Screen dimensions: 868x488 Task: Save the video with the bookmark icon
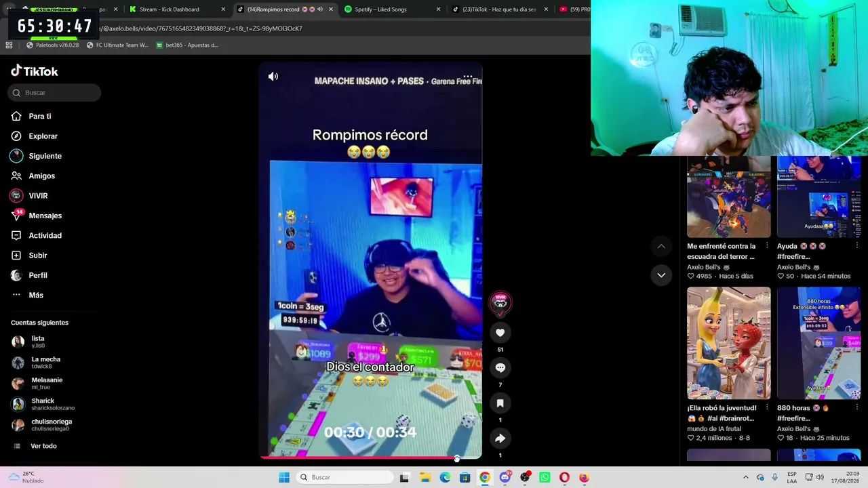(x=500, y=403)
